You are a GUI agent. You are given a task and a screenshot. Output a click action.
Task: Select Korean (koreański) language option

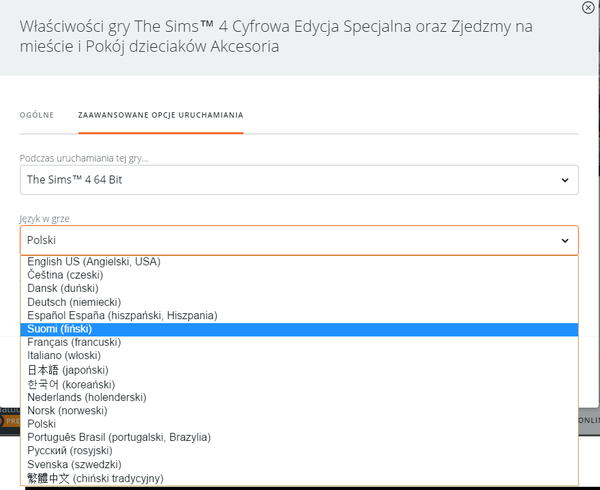tap(71, 384)
